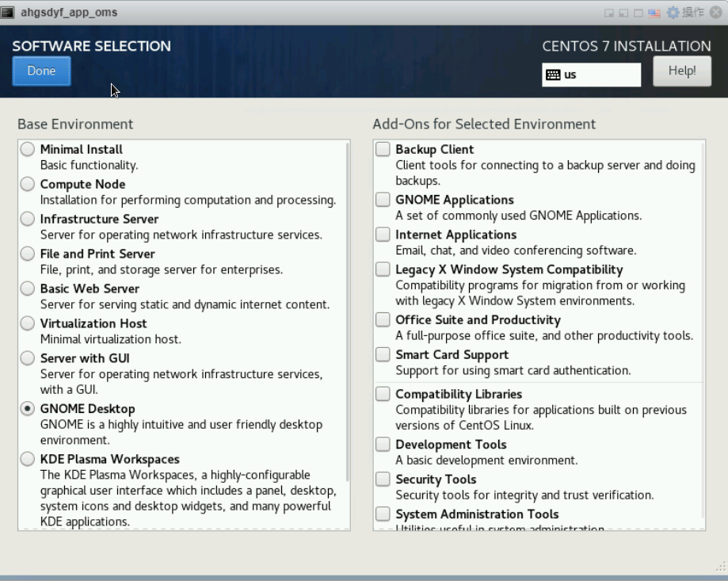Click the 'Basic functionality.' description text

point(90,166)
